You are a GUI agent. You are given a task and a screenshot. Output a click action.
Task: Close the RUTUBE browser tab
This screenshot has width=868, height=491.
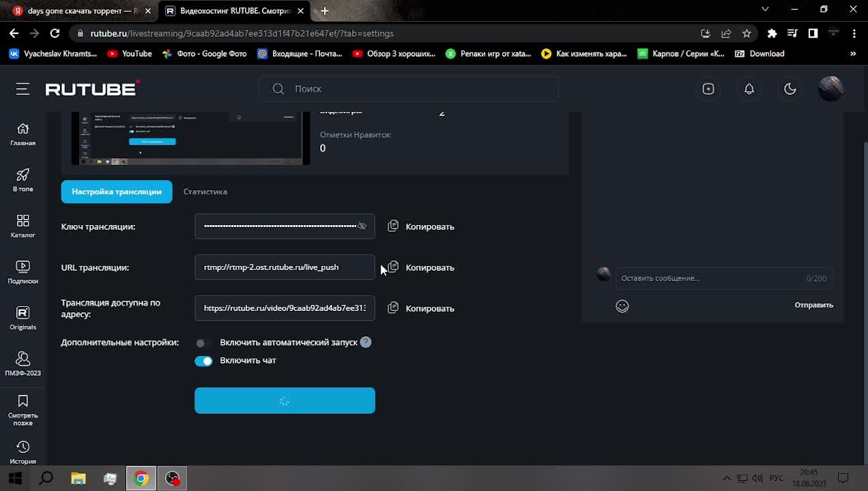coord(300,11)
